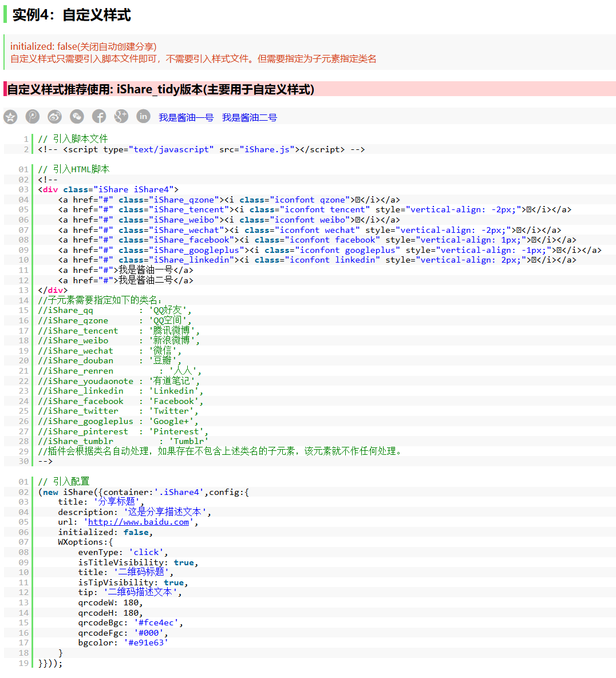
Task: Share using the Facebook icon
Action: click(99, 116)
